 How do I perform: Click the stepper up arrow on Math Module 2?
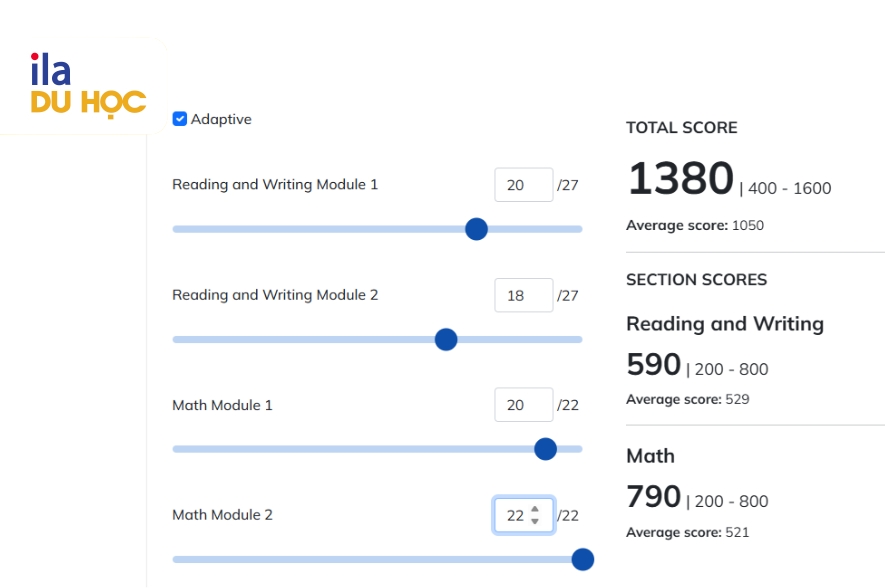click(x=536, y=509)
